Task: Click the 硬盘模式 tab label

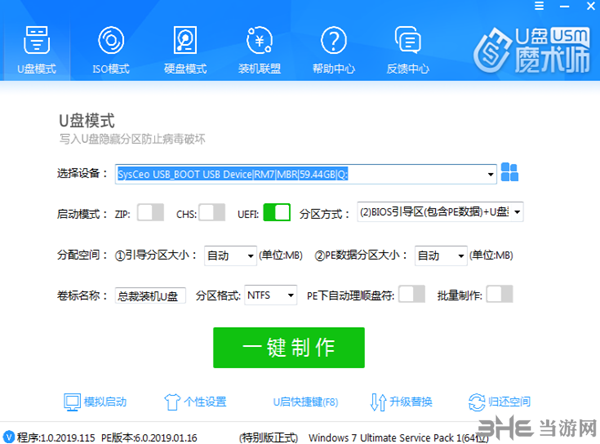Action: [185, 69]
